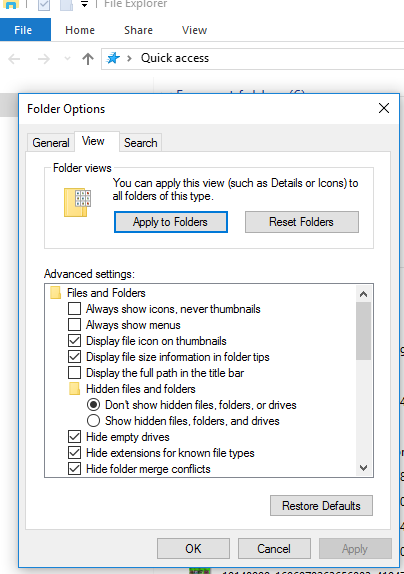Click the Restore Defaults button
The width and height of the screenshot is (404, 574).
(x=321, y=506)
